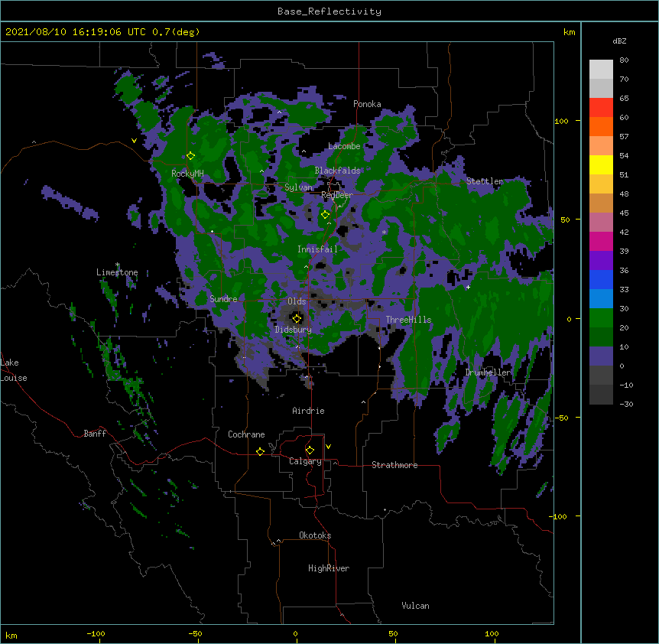The image size is (659, 644).
Task: Click the Didsbury town label
Action: pos(293,330)
